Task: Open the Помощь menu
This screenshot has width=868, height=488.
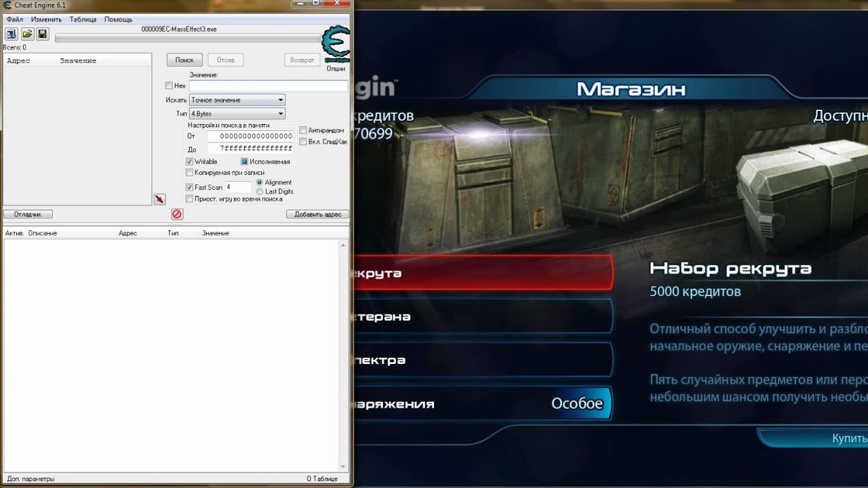Action: click(x=118, y=20)
